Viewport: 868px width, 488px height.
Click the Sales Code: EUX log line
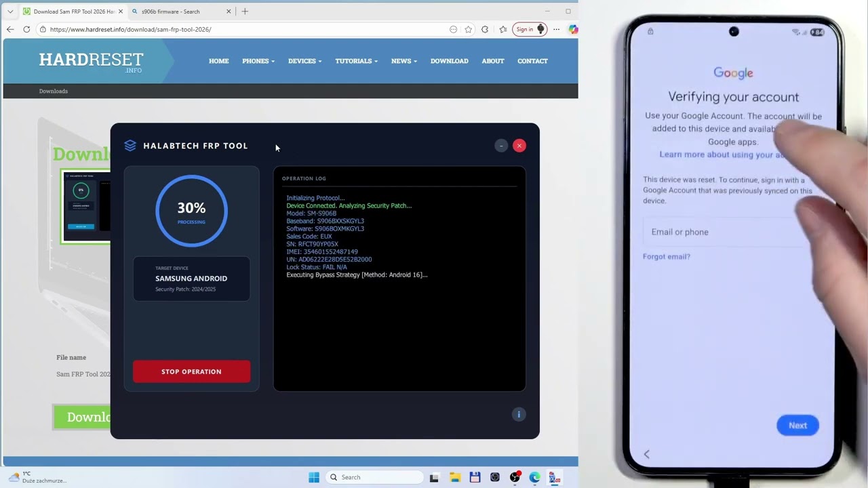click(x=309, y=237)
